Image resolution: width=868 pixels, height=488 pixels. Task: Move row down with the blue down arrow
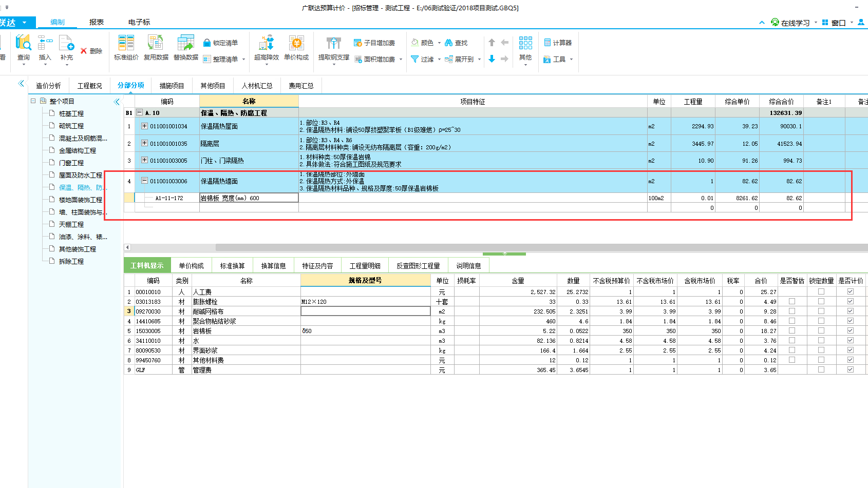tap(492, 59)
